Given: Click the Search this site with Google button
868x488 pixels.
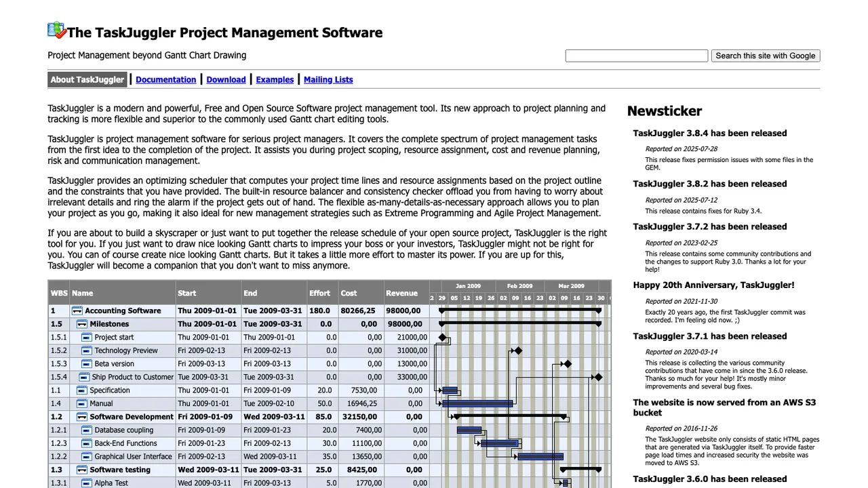Looking at the screenshot, I should point(766,56).
